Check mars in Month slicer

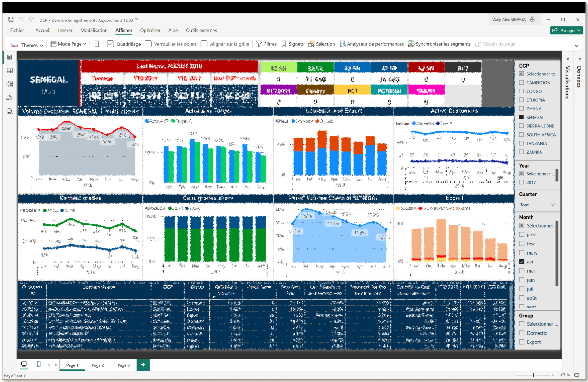[x=522, y=253]
